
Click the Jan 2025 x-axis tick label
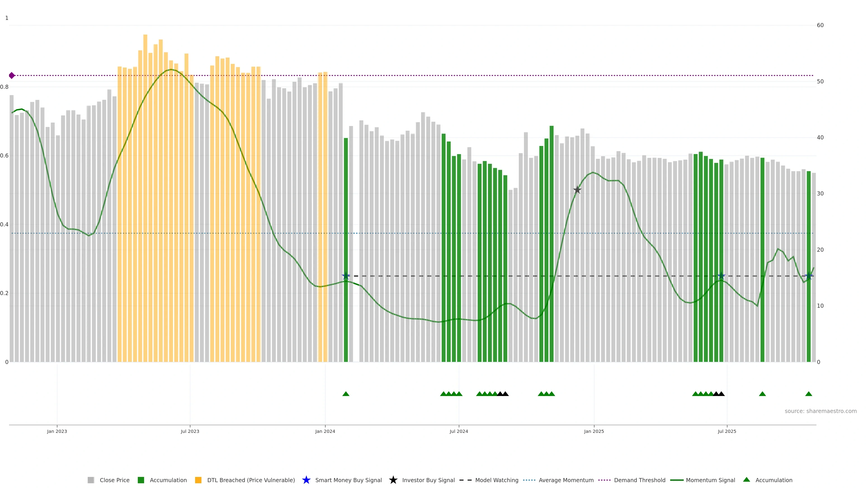click(x=594, y=431)
